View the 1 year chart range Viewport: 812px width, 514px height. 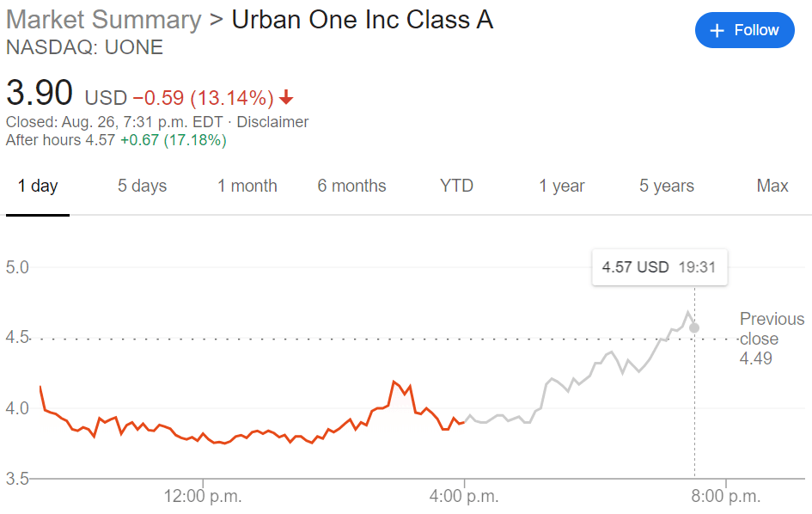tap(561, 186)
